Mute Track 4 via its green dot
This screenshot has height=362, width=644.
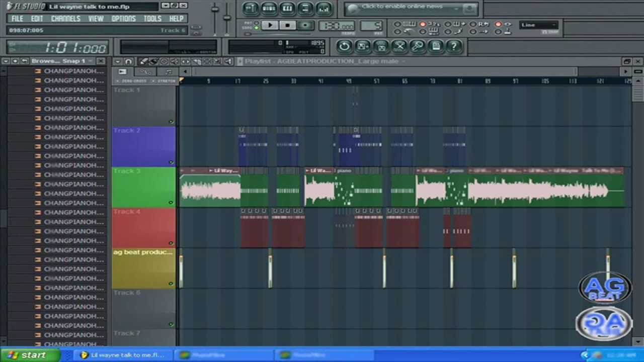click(171, 243)
